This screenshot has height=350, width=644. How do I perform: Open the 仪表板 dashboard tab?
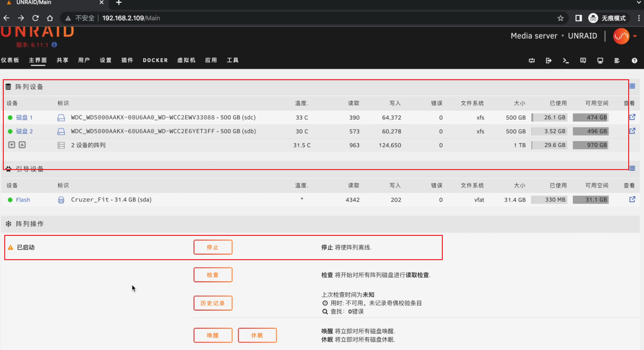10,60
